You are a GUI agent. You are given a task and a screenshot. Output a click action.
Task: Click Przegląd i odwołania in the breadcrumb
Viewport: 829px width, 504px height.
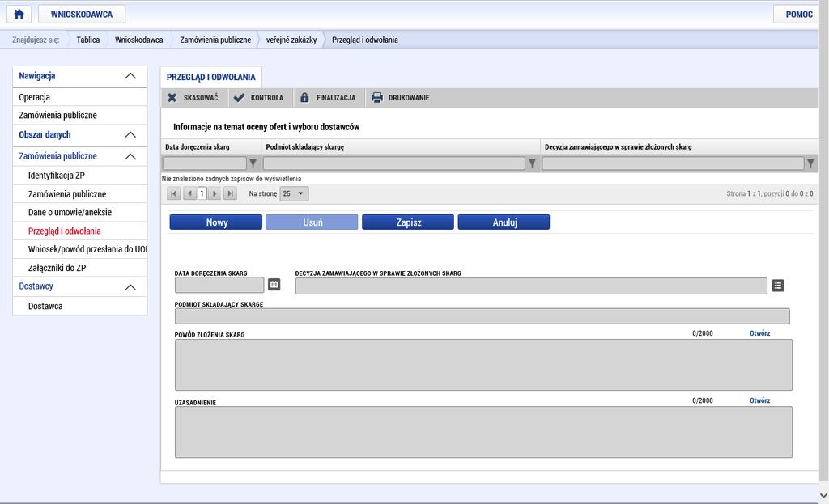click(365, 40)
